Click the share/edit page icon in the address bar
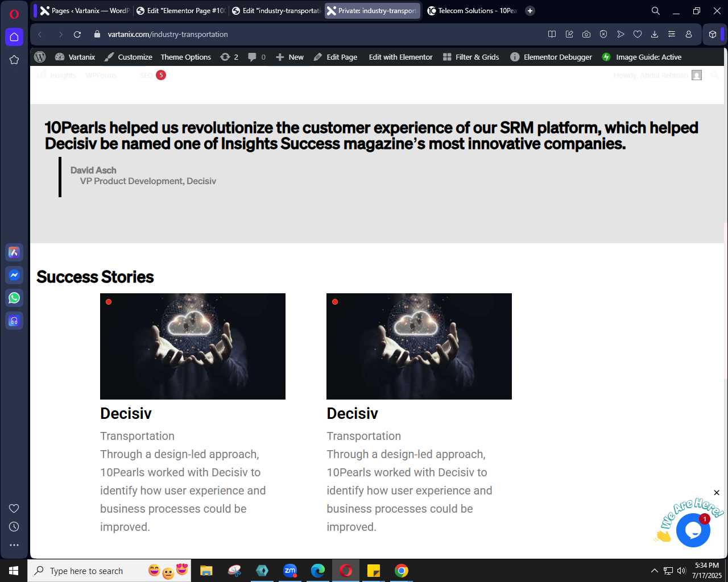Screen dimensions: 728x582 (569, 34)
